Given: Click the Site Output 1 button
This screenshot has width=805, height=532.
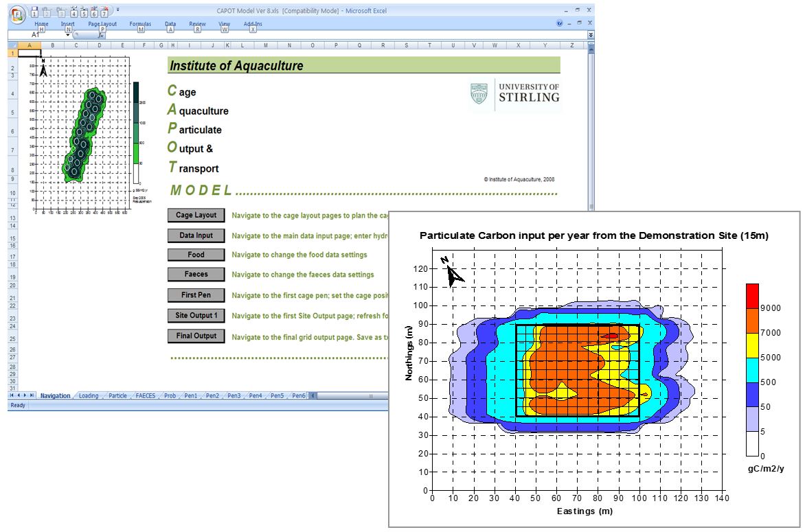Looking at the screenshot, I should pos(196,316).
